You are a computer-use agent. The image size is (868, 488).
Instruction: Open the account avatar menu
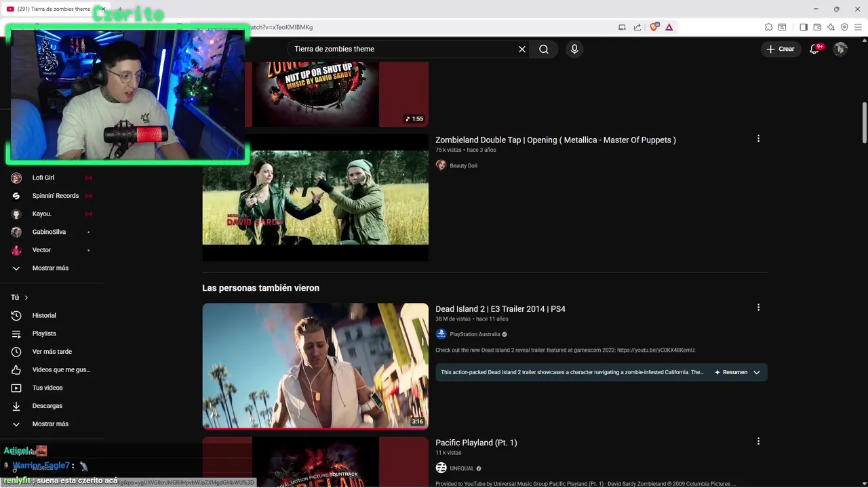(840, 49)
